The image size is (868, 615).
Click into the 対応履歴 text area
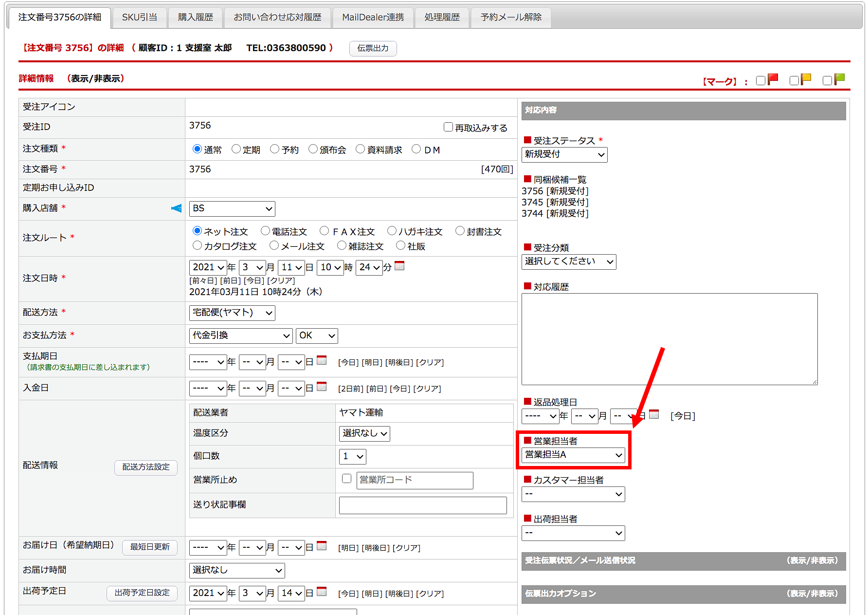[x=669, y=338]
